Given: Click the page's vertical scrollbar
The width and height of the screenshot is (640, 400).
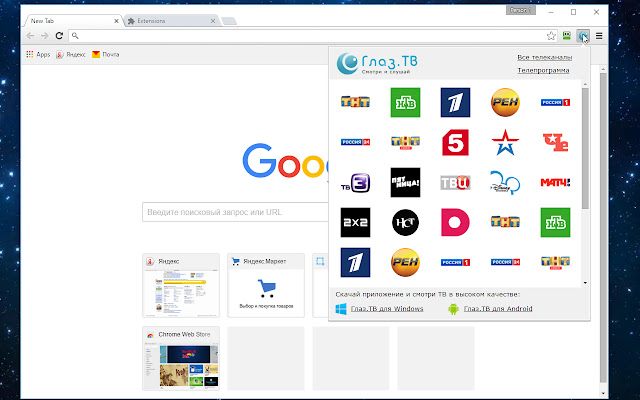Looking at the screenshot, I should point(603,229).
